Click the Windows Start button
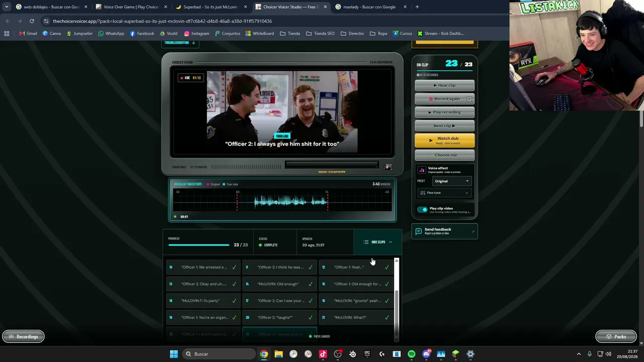The width and height of the screenshot is (644, 362). click(x=174, y=354)
